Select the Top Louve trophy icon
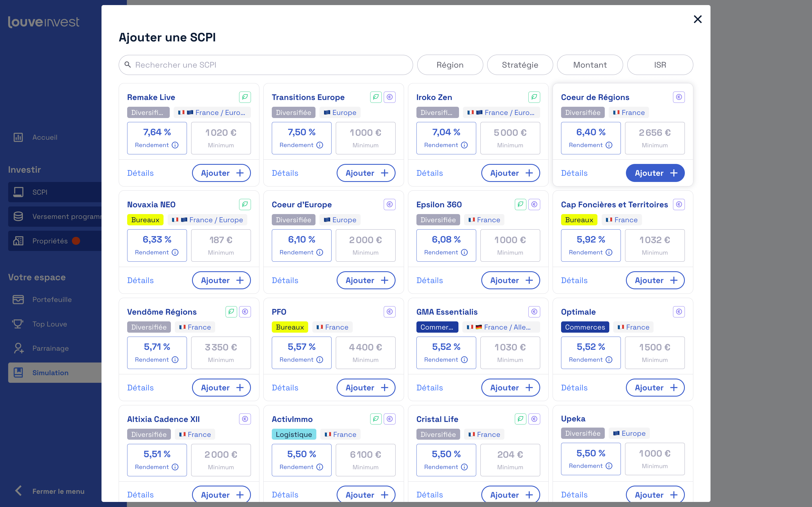Image resolution: width=812 pixels, height=507 pixels. point(17,324)
